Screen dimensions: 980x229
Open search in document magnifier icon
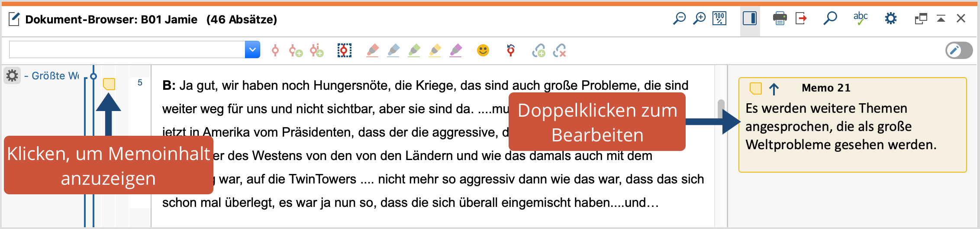pyautogui.click(x=830, y=19)
